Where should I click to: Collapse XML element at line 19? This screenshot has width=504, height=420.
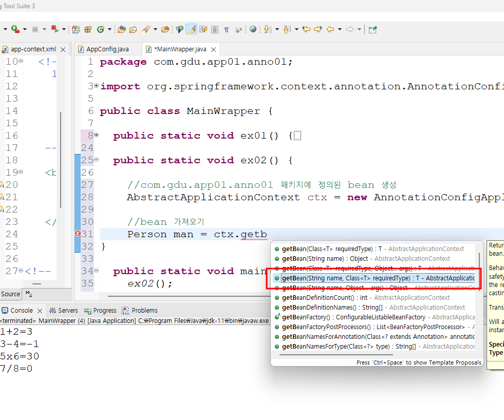coord(21,172)
